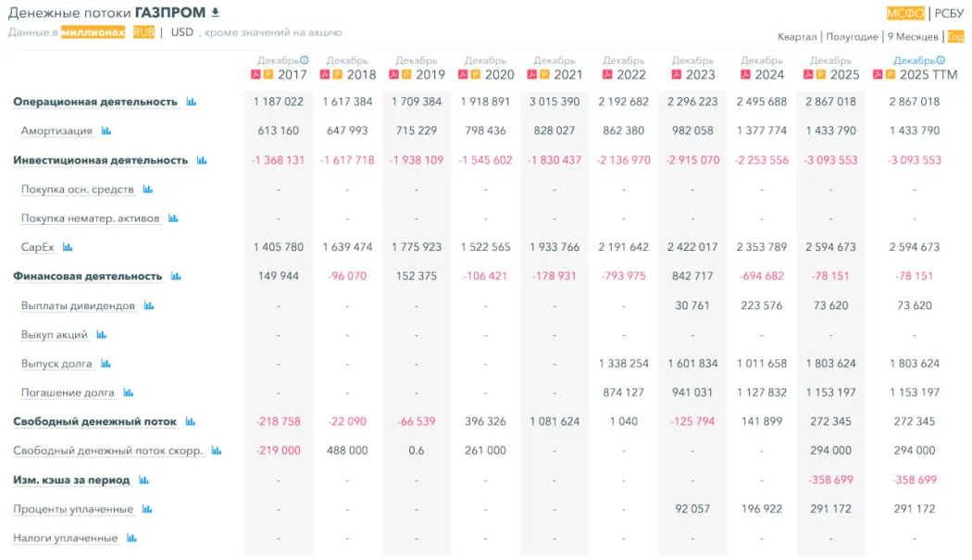Viewport: 972px width, 560px height.
Task: Select interest paid value 92 057
Action: [692, 508]
